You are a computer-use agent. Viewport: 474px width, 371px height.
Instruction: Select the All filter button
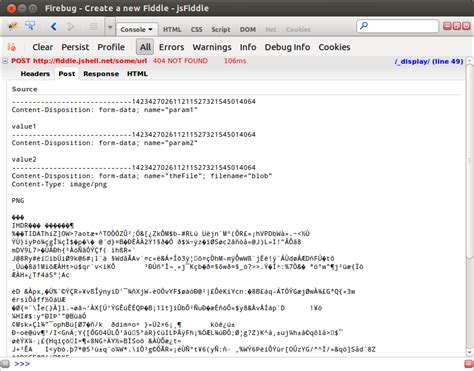145,47
